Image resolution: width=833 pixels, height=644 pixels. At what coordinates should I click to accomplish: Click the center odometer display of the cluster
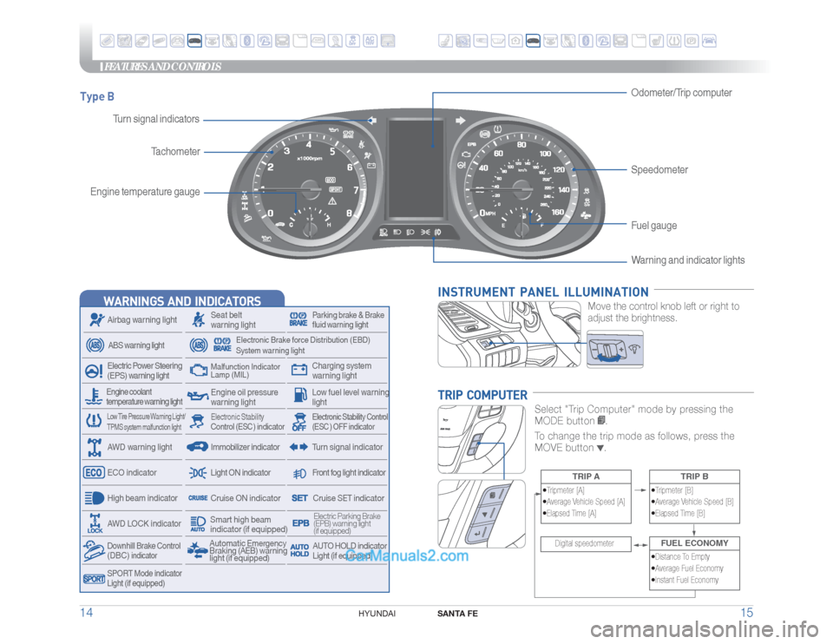[416, 168]
